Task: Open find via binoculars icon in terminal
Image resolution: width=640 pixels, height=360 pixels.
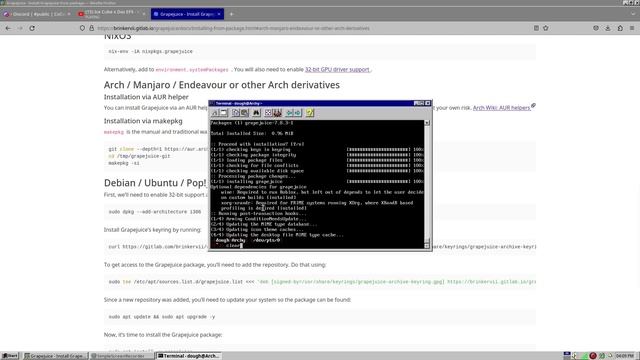Action: (x=256, y=113)
